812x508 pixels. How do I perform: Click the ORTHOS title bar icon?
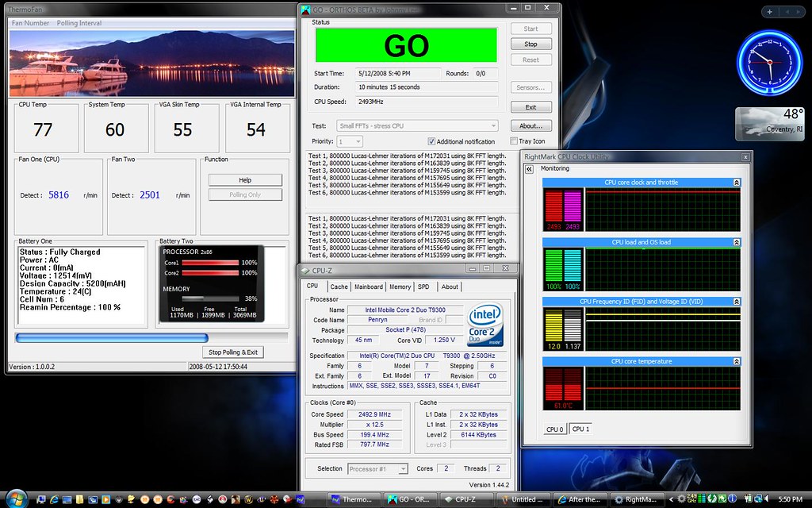(x=305, y=10)
